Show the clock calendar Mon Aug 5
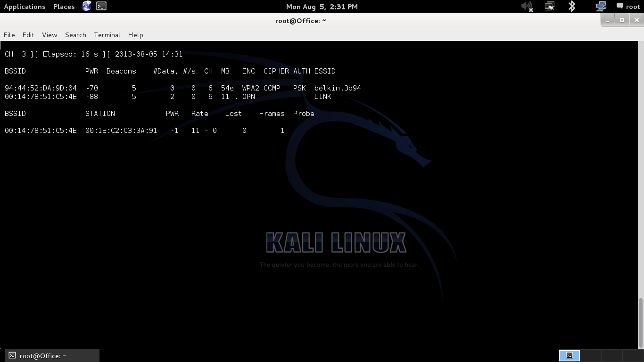Image resolution: width=644 pixels, height=362 pixels. [322, 7]
